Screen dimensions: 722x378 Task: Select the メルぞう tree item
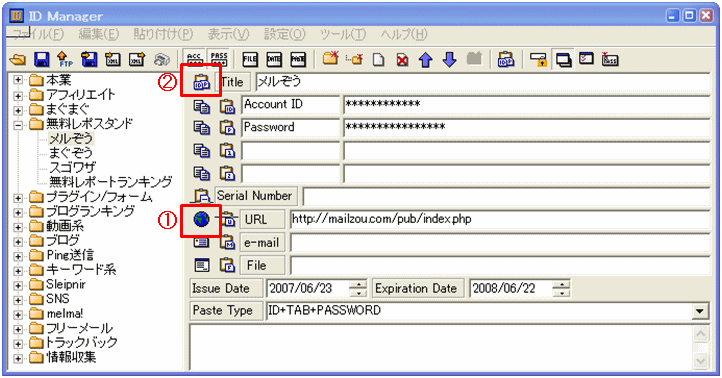(x=71, y=138)
